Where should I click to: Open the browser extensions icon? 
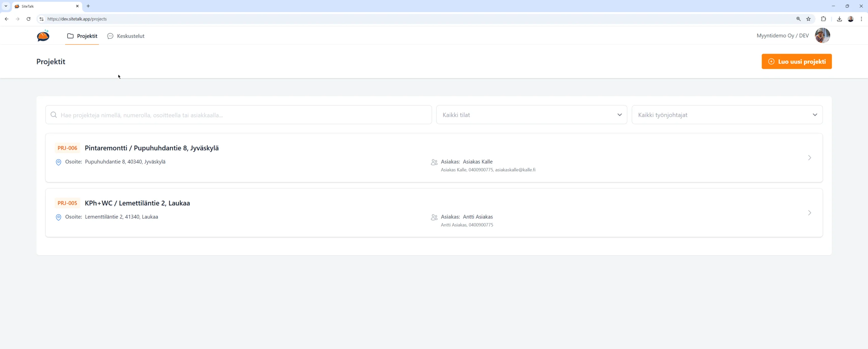click(x=823, y=19)
